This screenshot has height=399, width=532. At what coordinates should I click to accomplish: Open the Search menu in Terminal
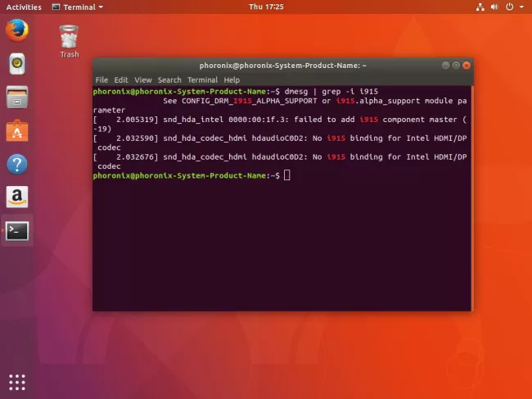(x=169, y=79)
